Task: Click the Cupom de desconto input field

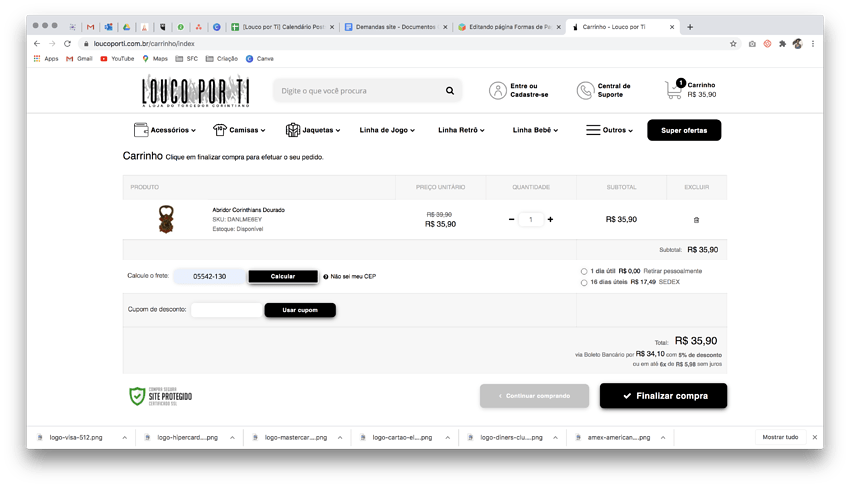Action: coord(226,310)
